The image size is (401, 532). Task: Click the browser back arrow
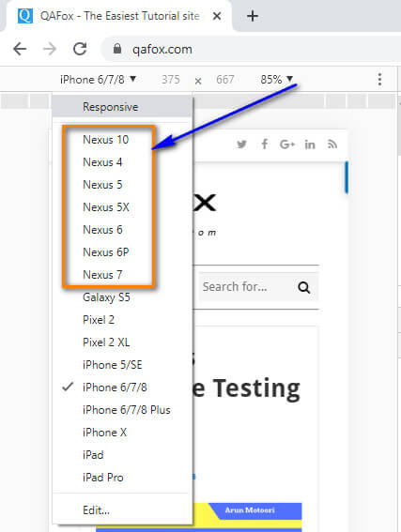(20, 49)
